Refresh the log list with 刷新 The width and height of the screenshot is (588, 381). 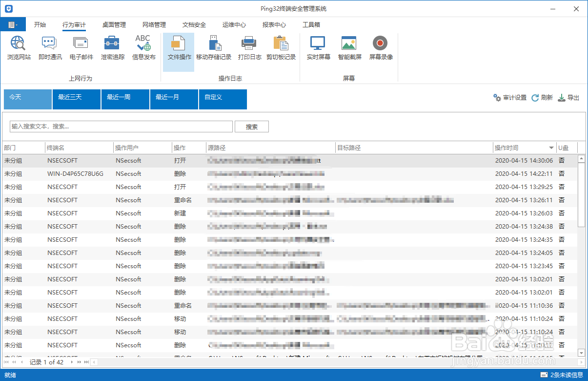coord(542,98)
